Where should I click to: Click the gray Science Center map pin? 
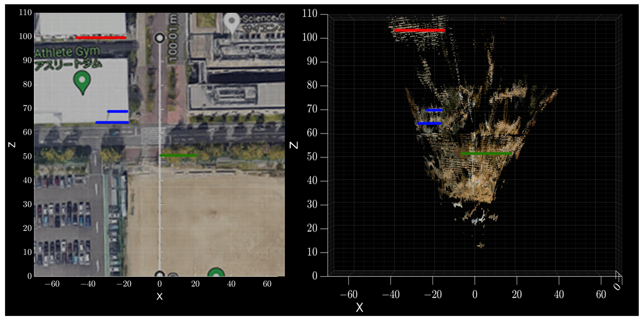coord(232,22)
